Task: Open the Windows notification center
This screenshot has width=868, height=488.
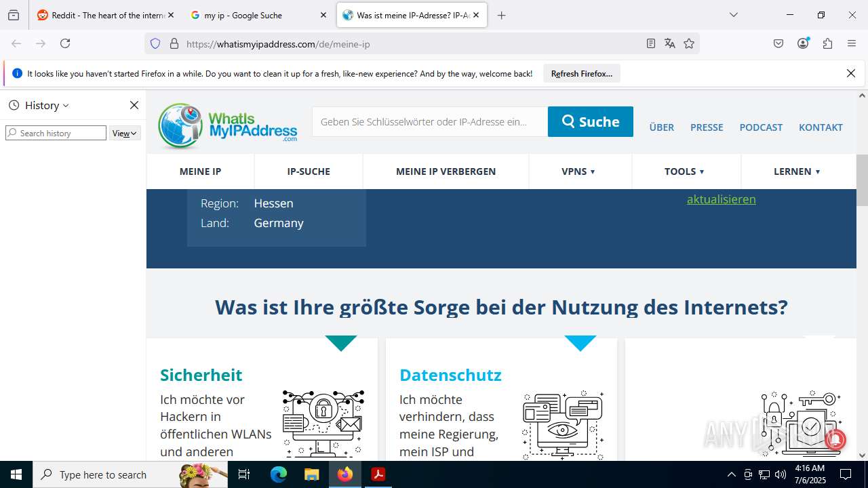Action: 846,474
